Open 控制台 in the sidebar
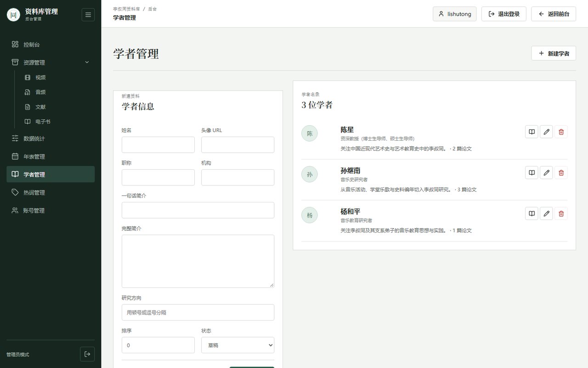The height and width of the screenshot is (368, 588). click(51, 45)
